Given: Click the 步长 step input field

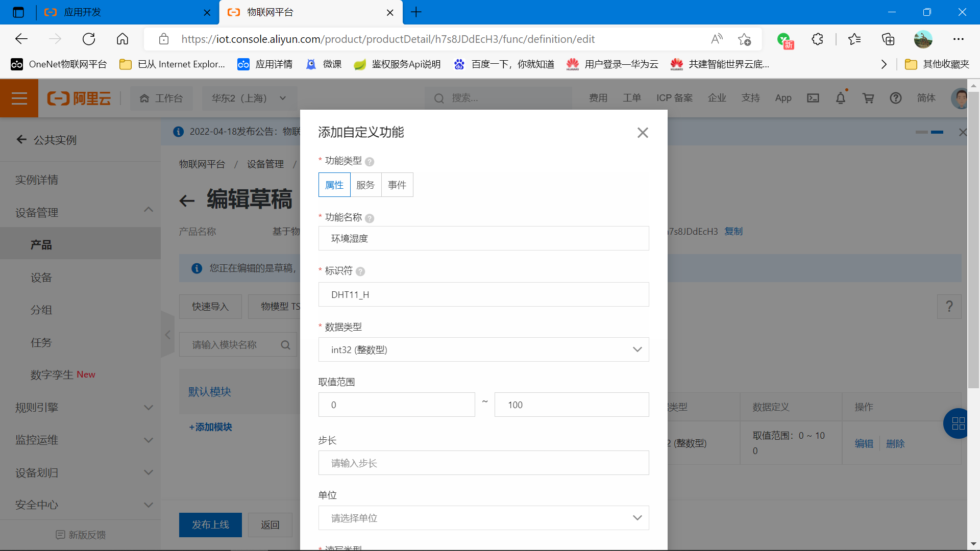Looking at the screenshot, I should pyautogui.click(x=483, y=463).
